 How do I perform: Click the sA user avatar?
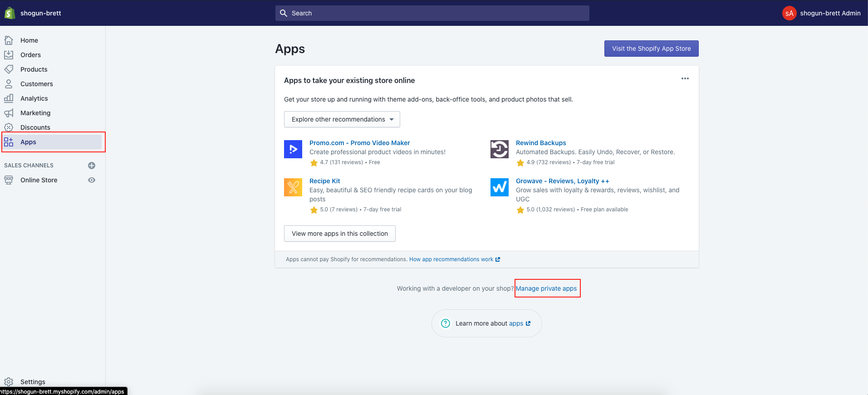coord(790,13)
